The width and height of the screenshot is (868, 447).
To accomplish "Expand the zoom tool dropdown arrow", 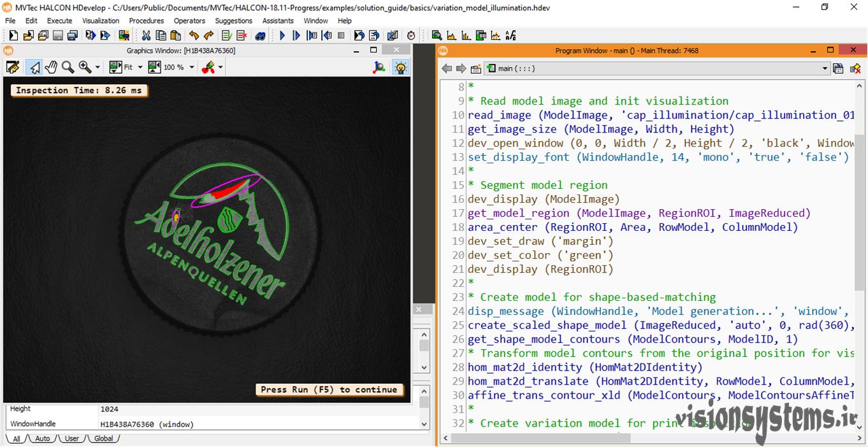I will coord(98,67).
